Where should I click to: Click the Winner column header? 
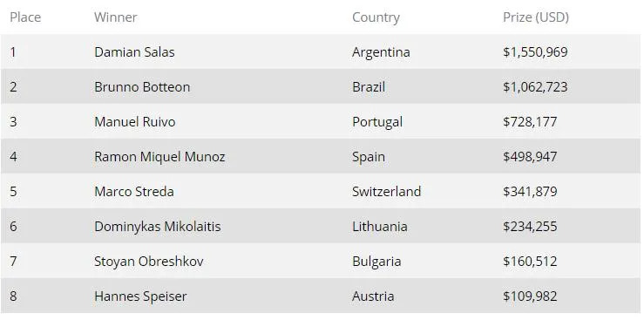point(115,17)
